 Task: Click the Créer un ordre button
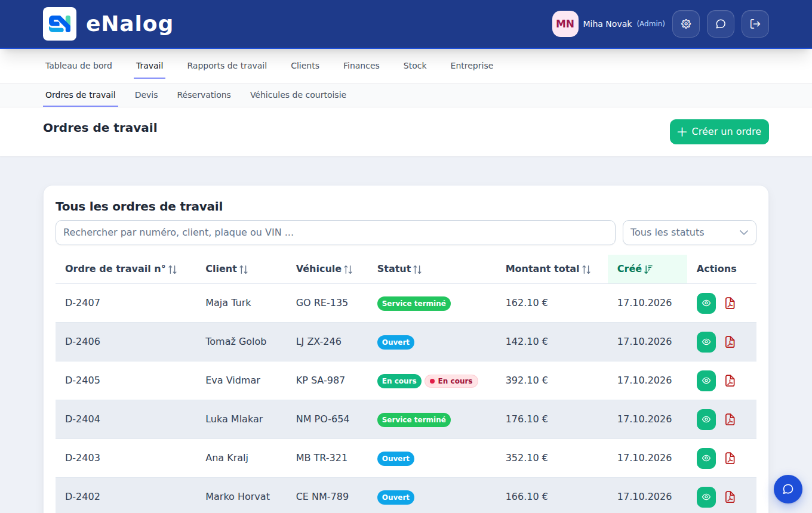719,132
